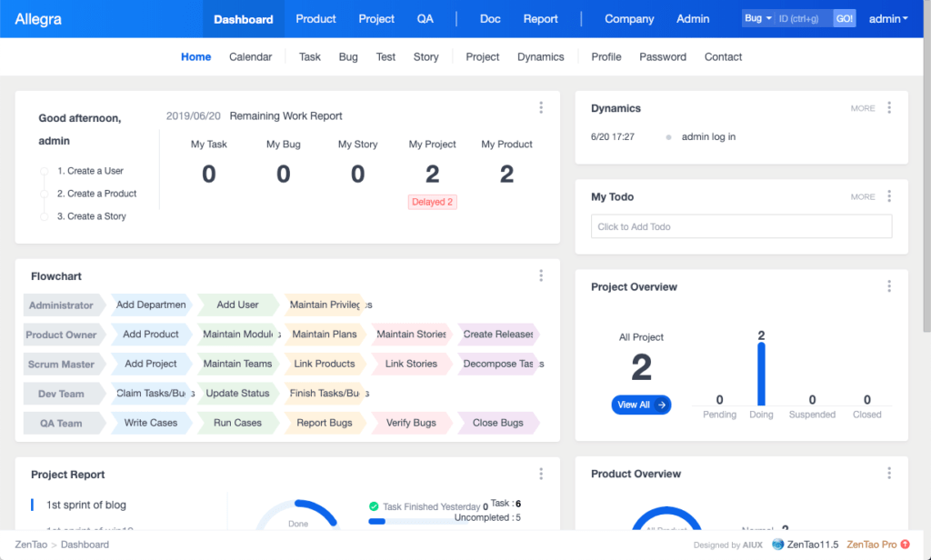Click the Click to Add Todo field
Viewport: 931px width, 560px height.
coord(741,225)
